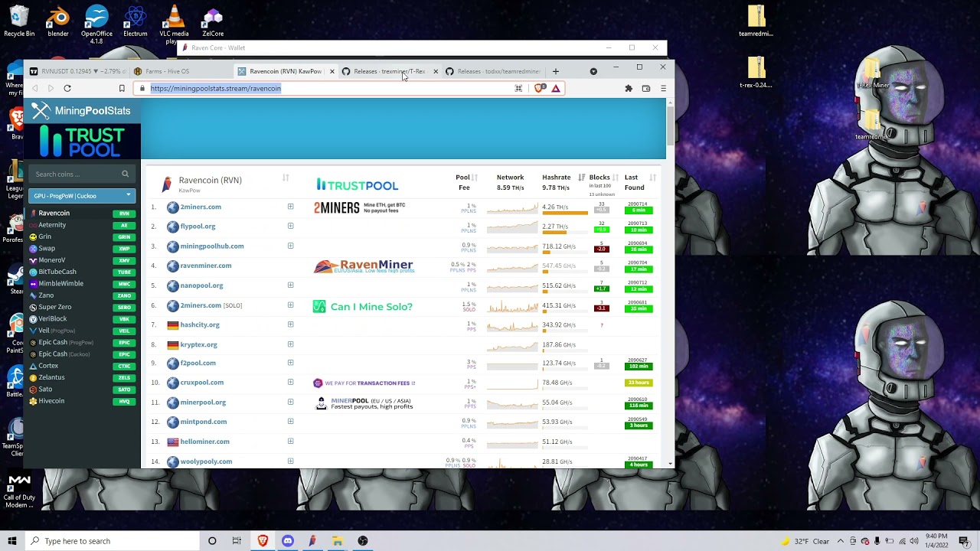The height and width of the screenshot is (551, 980).
Task: Reload the page with the refresh icon
Action: pos(67,89)
